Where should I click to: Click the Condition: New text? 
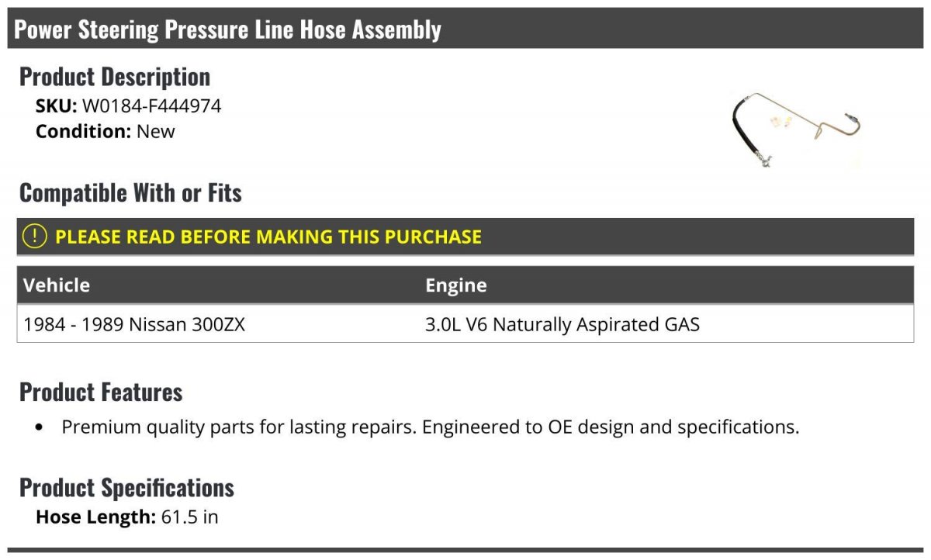click(106, 131)
